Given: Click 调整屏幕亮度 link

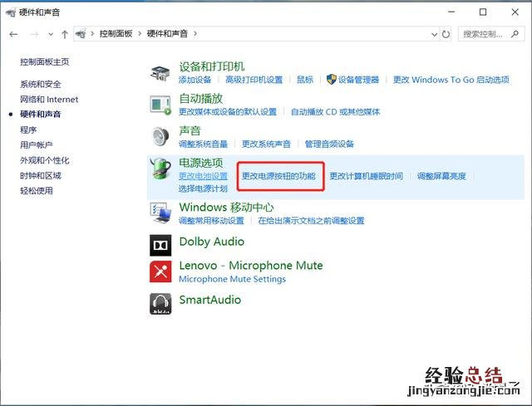Looking at the screenshot, I should coord(441,176).
